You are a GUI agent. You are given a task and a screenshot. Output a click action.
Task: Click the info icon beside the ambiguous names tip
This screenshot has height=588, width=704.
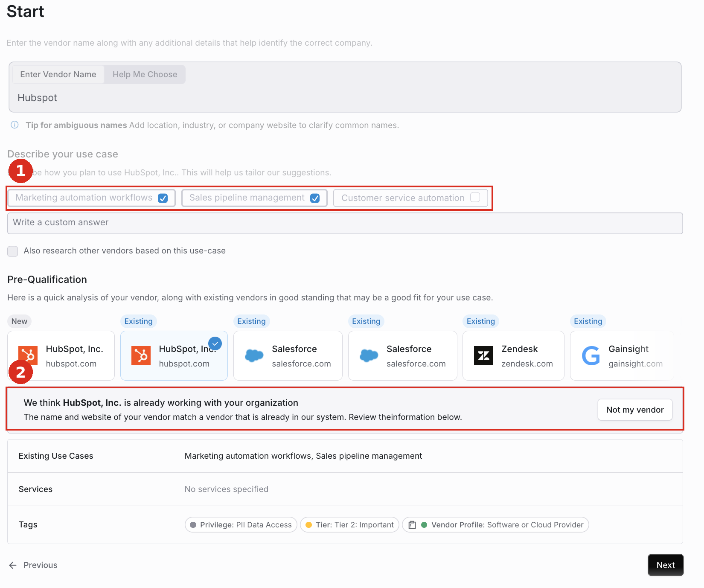(x=15, y=125)
